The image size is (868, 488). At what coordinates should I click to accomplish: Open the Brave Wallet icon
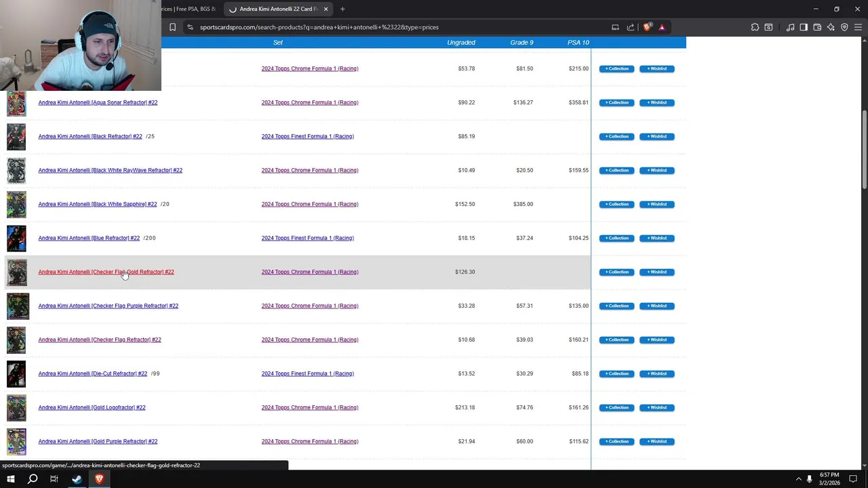817,27
